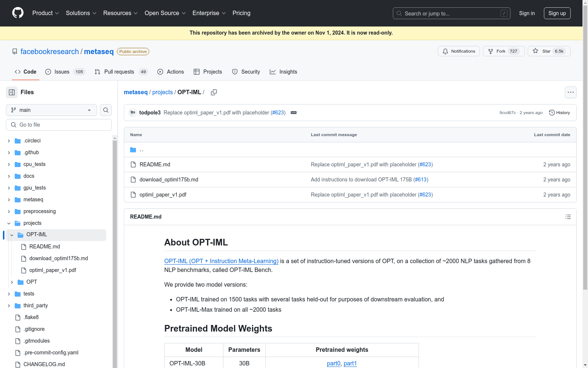Collapse the OPT-IML folder chevron
Screen dimensions: 588x368
point(12,235)
